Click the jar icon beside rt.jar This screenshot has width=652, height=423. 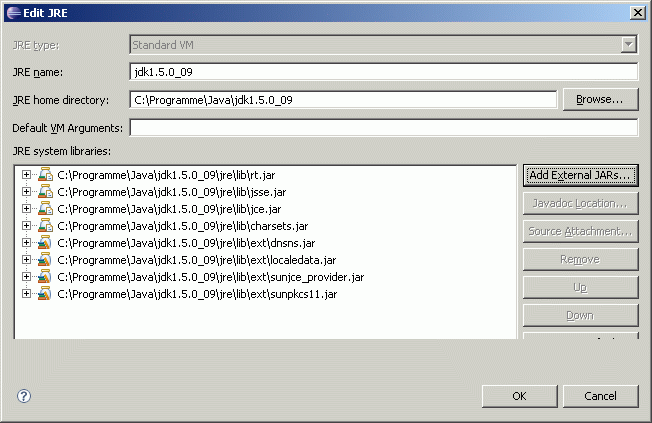(x=44, y=175)
